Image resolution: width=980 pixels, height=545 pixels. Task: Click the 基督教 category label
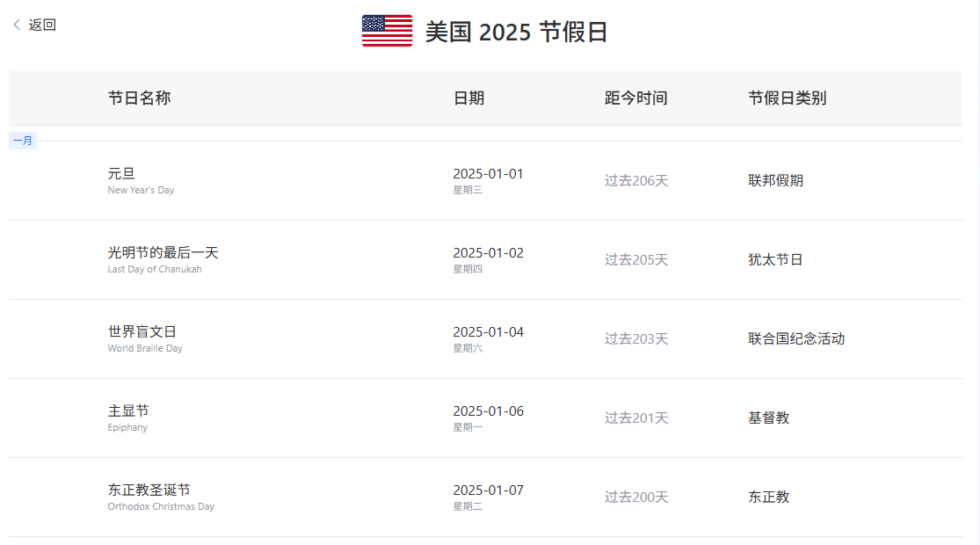pyautogui.click(x=769, y=418)
